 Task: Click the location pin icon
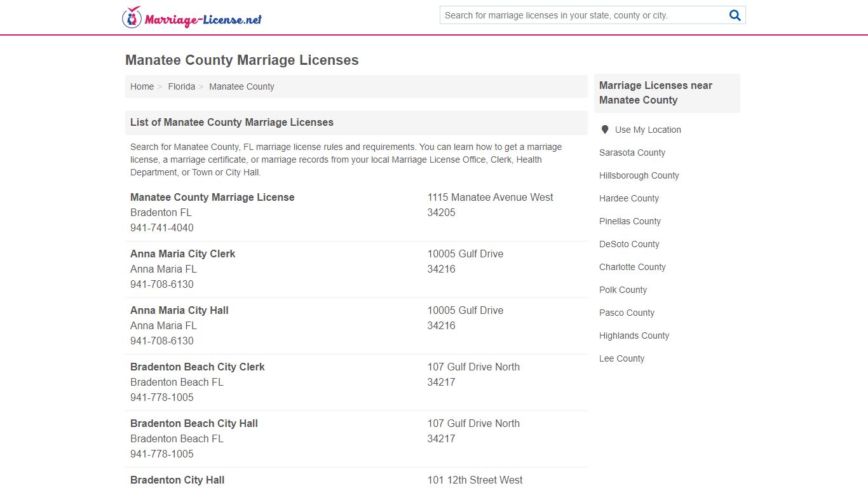coord(605,130)
